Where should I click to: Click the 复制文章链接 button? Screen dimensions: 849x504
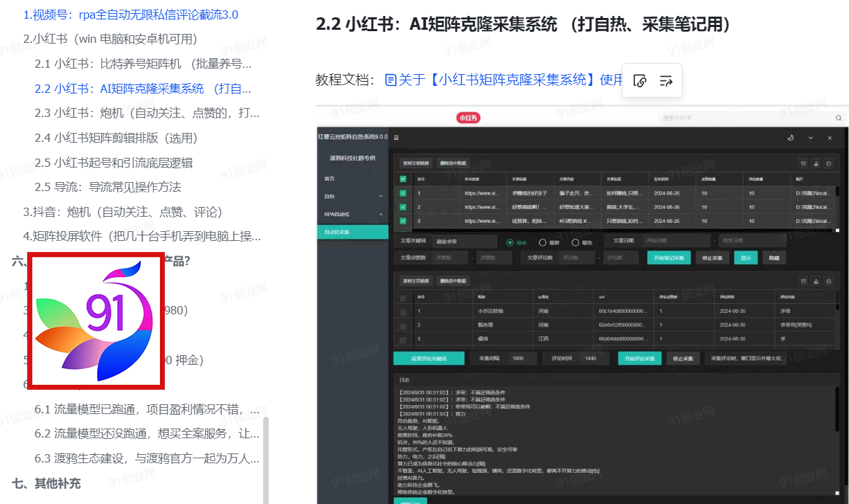click(x=416, y=163)
